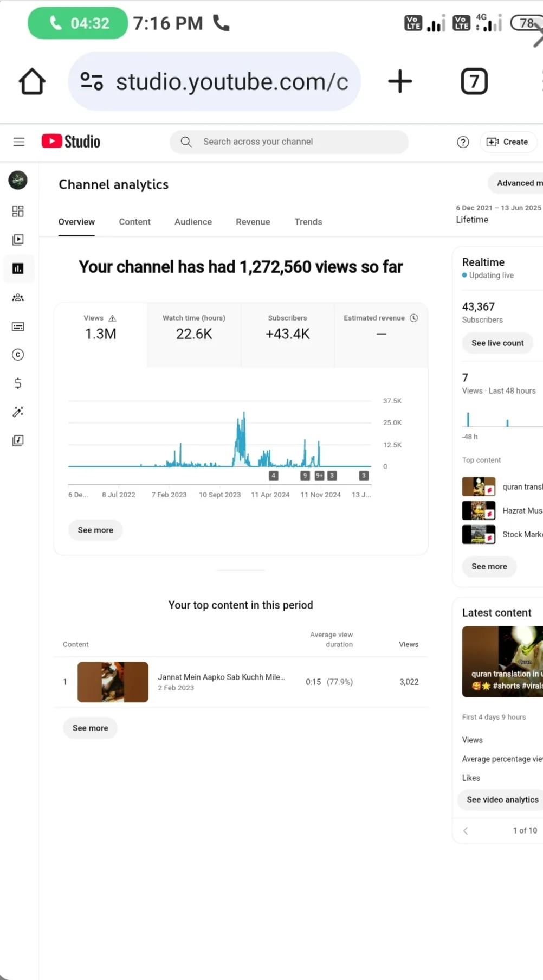
Task: Open Dashboard from the sidebar
Action: [x=18, y=211]
